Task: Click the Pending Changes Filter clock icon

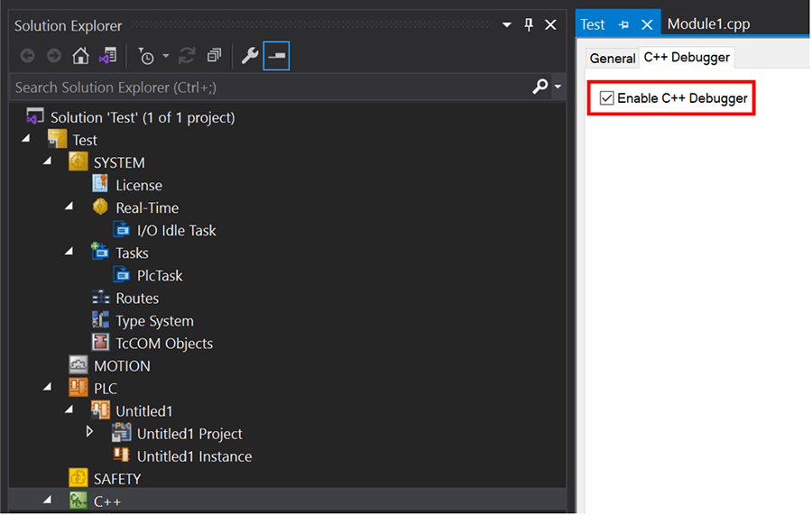Action: 146,56
